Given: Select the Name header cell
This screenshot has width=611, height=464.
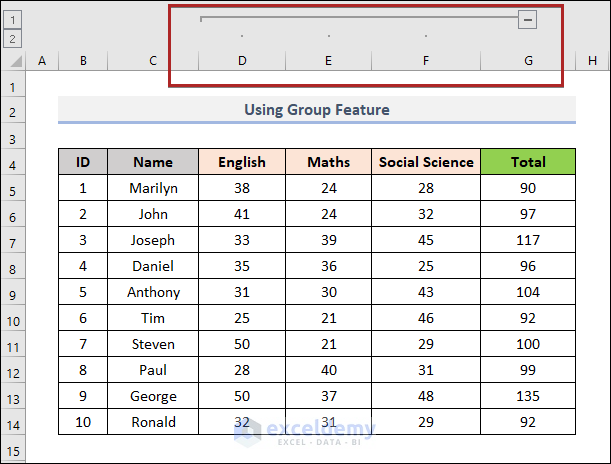Looking at the screenshot, I should (x=153, y=162).
